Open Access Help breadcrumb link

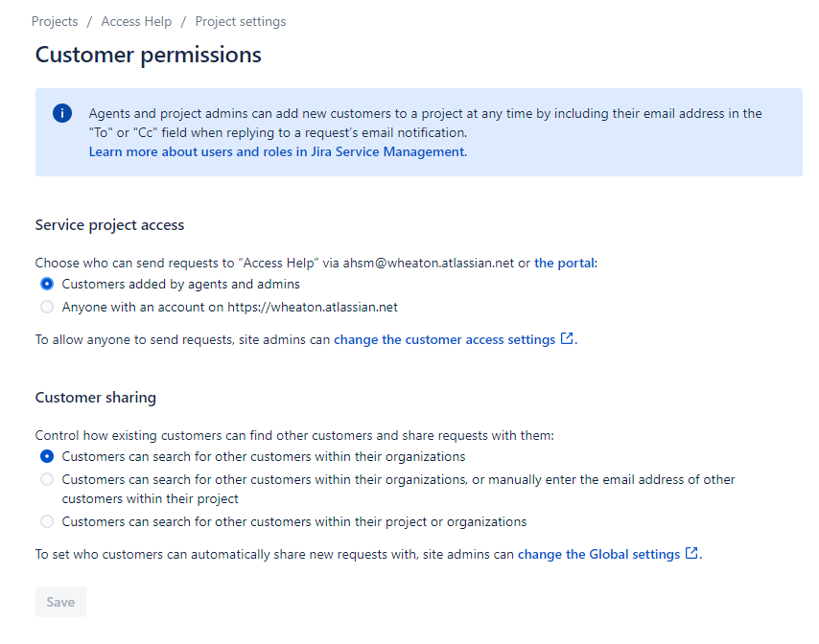coord(136,21)
